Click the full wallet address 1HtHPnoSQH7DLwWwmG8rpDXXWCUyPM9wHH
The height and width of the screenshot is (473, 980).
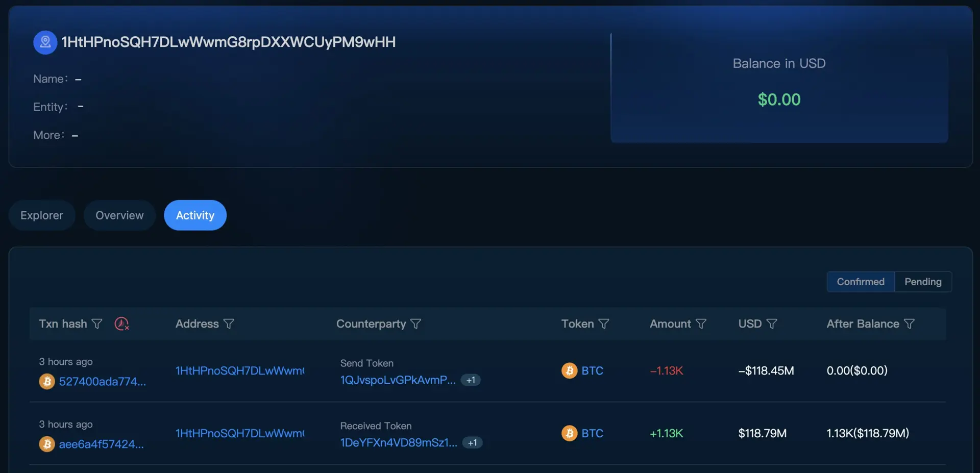[x=228, y=42]
